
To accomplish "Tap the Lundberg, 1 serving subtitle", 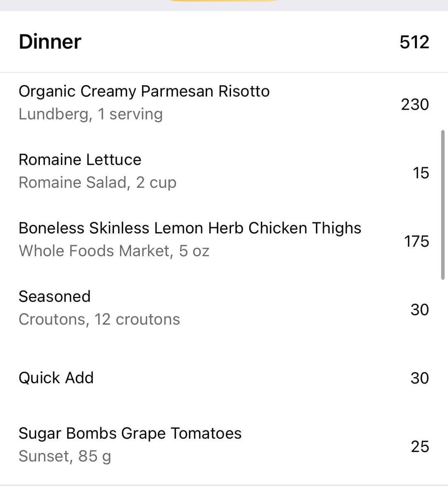I will [x=90, y=114].
